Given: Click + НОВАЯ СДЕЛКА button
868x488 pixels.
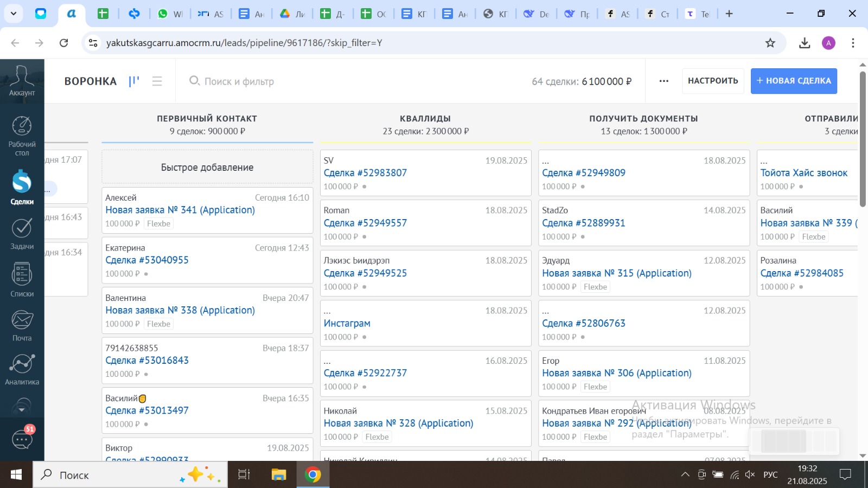Looking at the screenshot, I should pyautogui.click(x=794, y=81).
